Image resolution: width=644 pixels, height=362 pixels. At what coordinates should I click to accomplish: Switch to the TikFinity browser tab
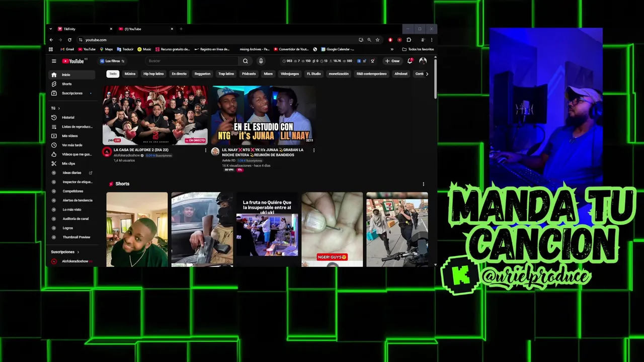click(84, 29)
